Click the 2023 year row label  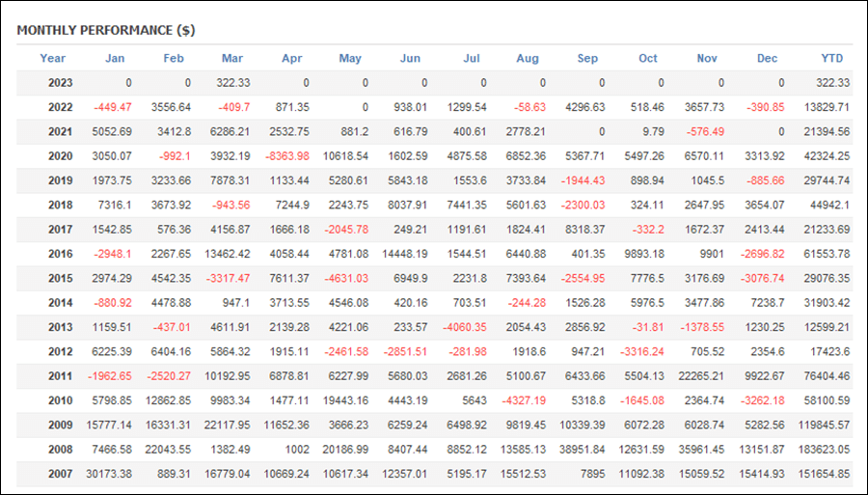pos(61,83)
